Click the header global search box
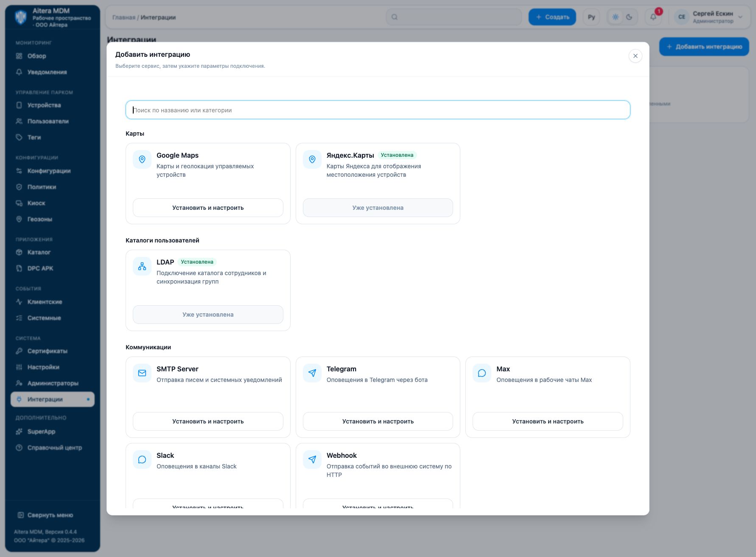This screenshot has height=557, width=756. click(454, 17)
